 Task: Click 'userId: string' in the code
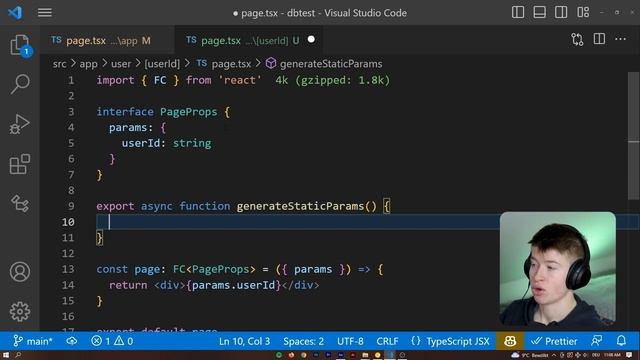166,143
